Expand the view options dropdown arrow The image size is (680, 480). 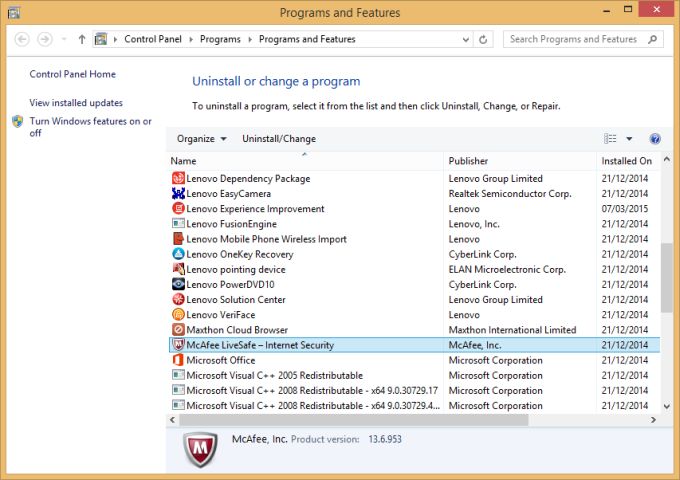(629, 139)
